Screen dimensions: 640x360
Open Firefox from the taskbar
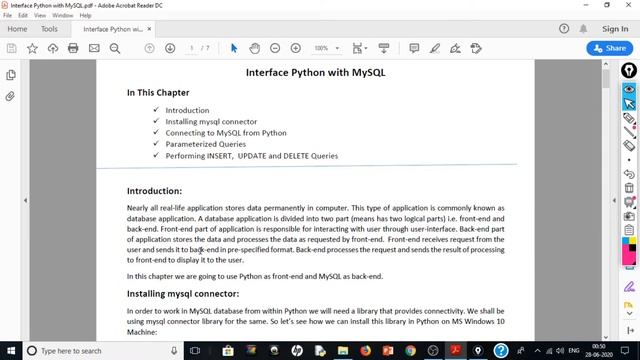(365, 351)
